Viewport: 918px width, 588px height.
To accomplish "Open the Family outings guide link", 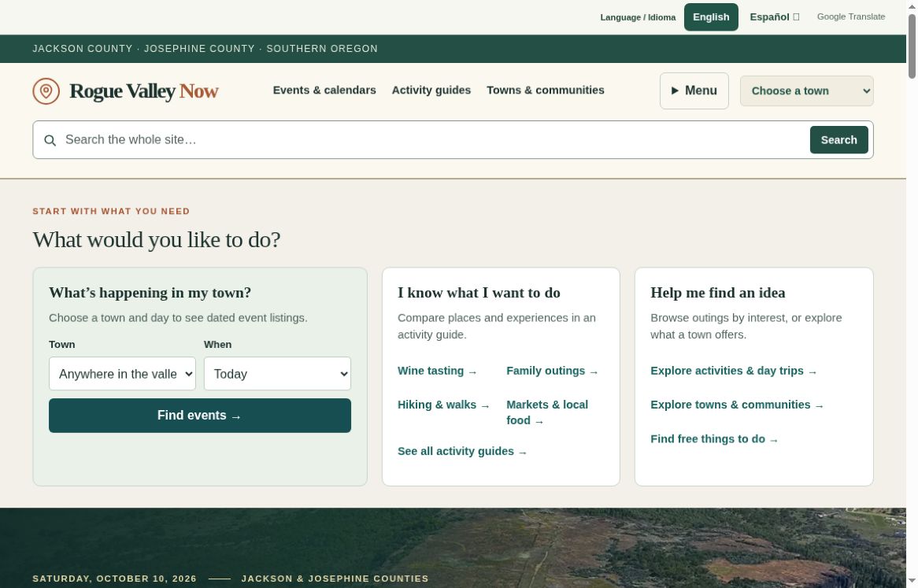I will pyautogui.click(x=552, y=371).
